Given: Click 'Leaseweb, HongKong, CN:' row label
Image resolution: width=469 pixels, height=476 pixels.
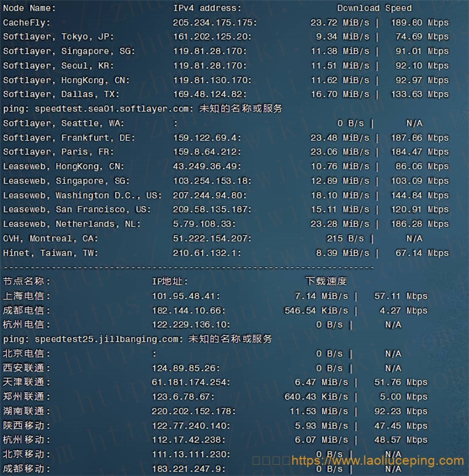Looking at the screenshot, I should pos(64,166).
